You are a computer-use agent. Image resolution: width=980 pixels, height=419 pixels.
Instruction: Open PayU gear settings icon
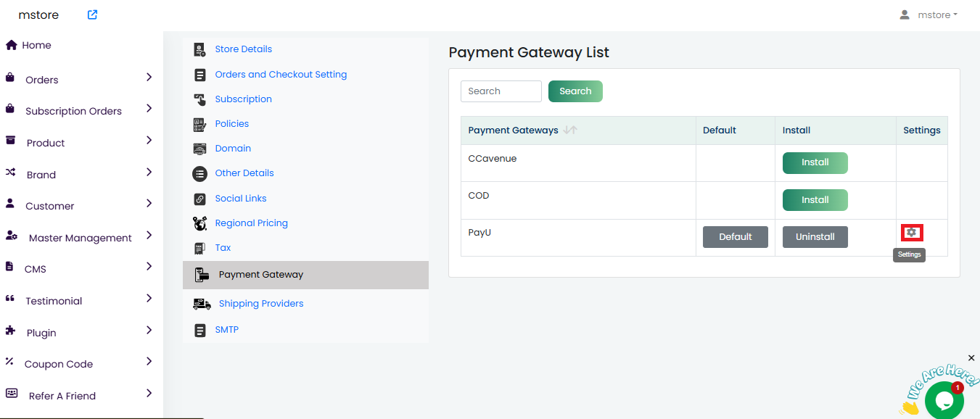pyautogui.click(x=912, y=233)
